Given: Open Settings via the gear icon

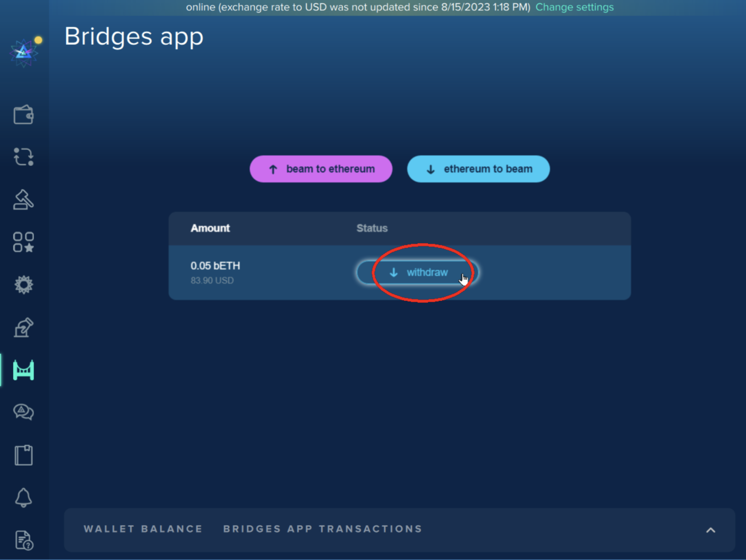Looking at the screenshot, I should point(24,284).
